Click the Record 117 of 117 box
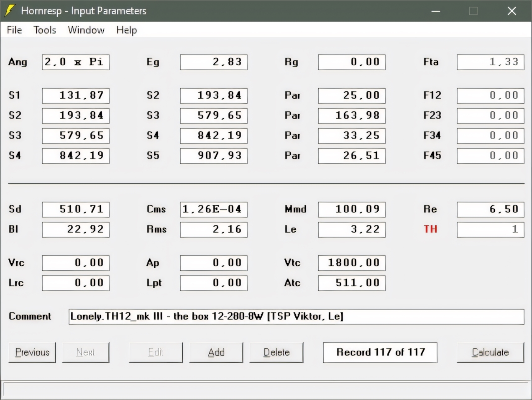Screen dimensions: 532x400 click(380, 352)
